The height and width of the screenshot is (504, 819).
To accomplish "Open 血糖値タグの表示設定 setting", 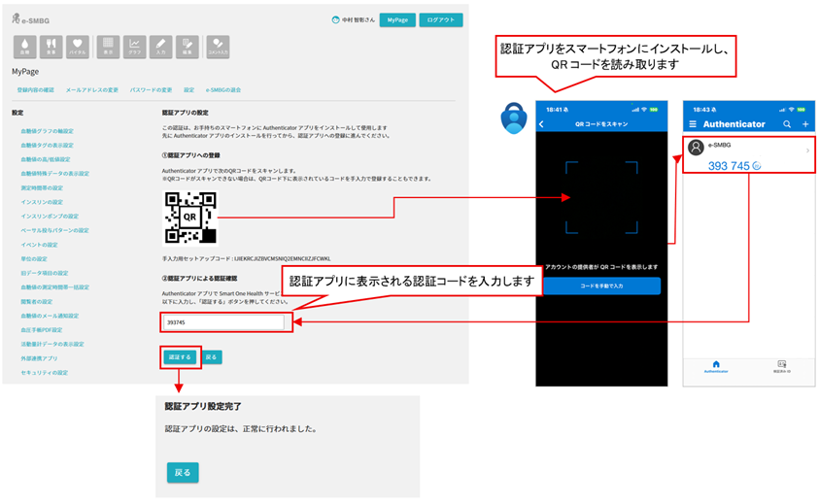I will pyautogui.click(x=47, y=146).
